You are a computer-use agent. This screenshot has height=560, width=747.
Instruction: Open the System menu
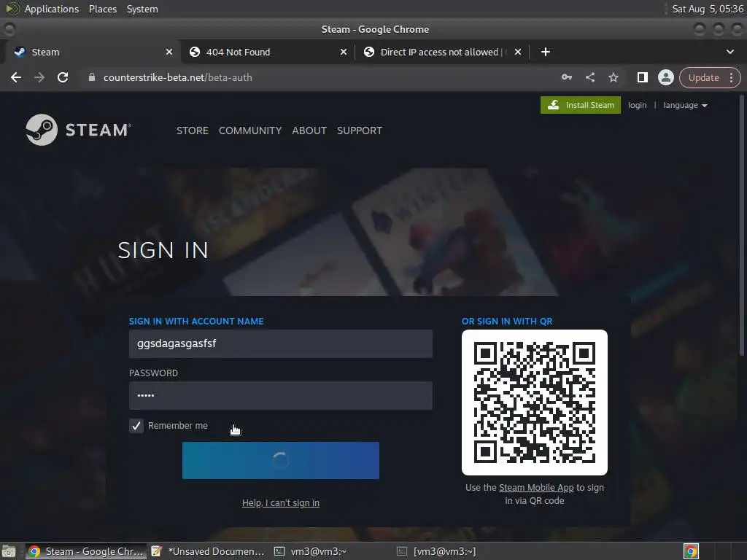pos(142,9)
